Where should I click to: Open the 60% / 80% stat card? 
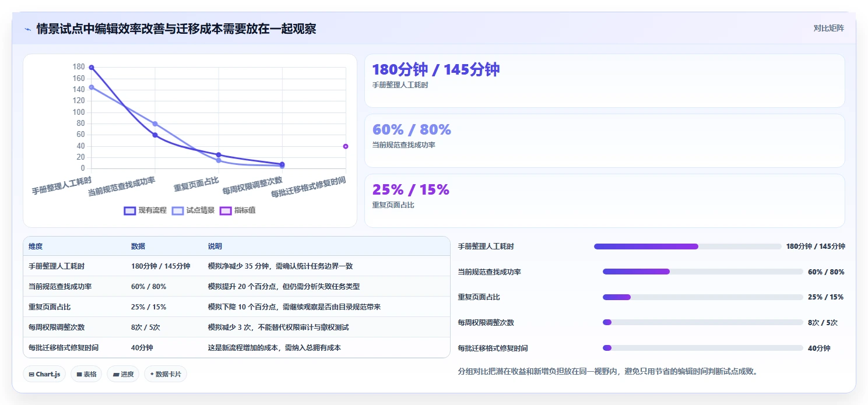click(x=605, y=141)
